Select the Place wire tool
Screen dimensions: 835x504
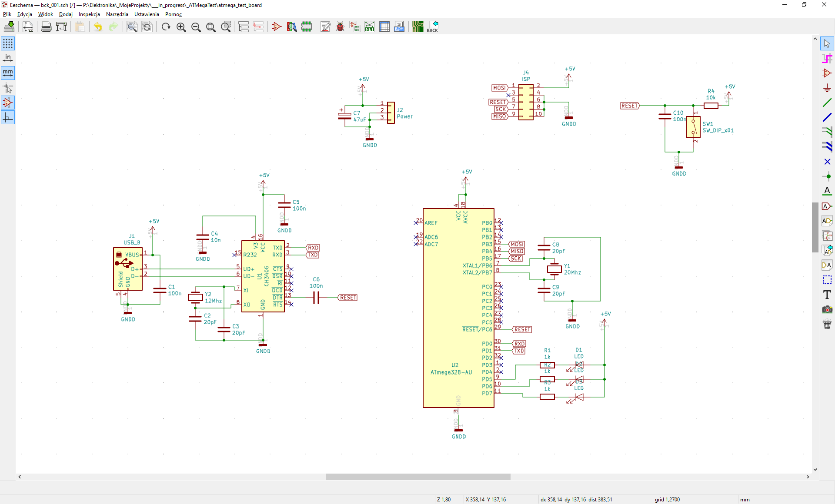[x=827, y=103]
